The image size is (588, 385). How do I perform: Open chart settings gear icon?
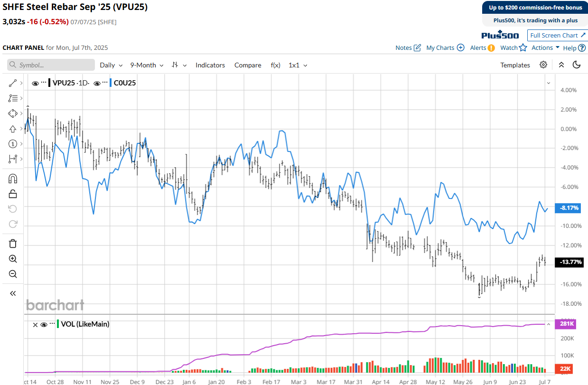point(543,65)
